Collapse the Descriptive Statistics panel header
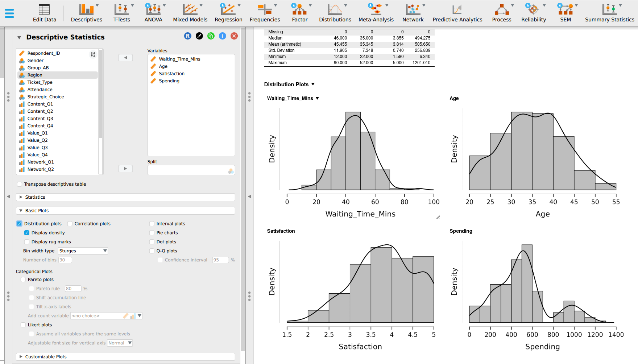The image size is (638, 364). pos(19,37)
